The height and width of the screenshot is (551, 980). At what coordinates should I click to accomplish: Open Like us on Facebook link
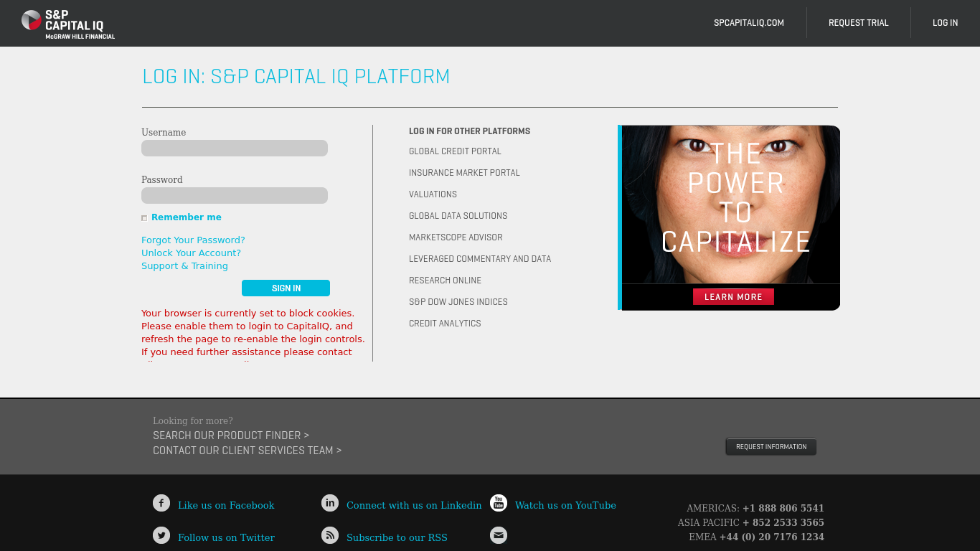pos(226,506)
